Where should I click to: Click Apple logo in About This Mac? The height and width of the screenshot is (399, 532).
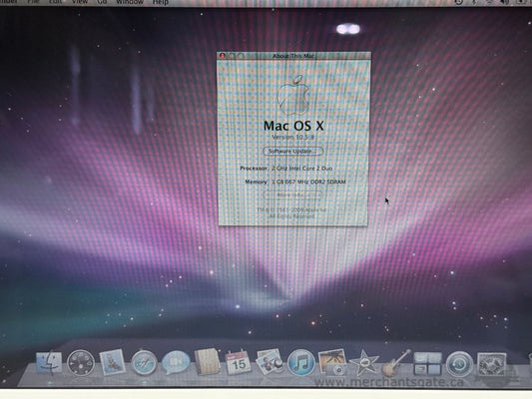pyautogui.click(x=293, y=95)
